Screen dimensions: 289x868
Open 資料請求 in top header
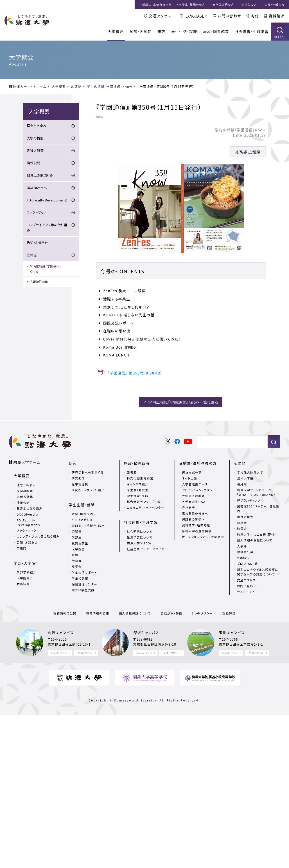(x=274, y=16)
